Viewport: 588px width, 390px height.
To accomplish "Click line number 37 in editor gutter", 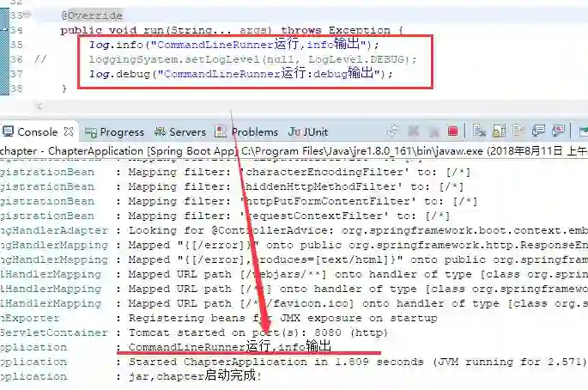I will pos(16,74).
